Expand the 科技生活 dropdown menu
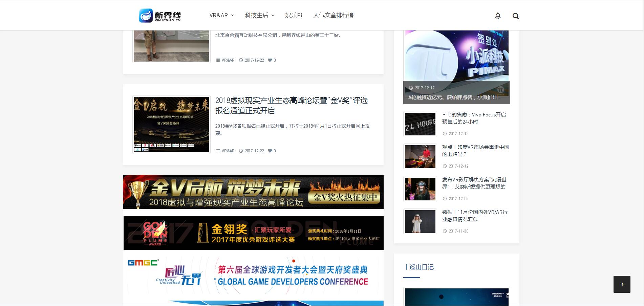The width and height of the screenshot is (644, 306). point(259,15)
